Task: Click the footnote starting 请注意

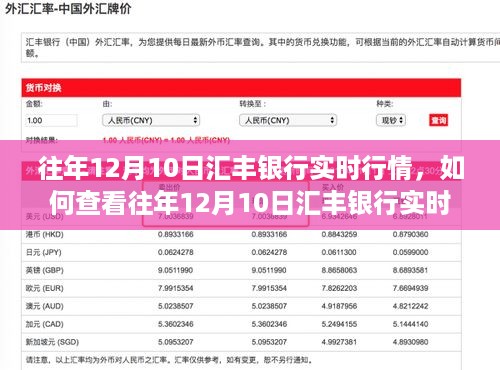Action: click(x=170, y=360)
